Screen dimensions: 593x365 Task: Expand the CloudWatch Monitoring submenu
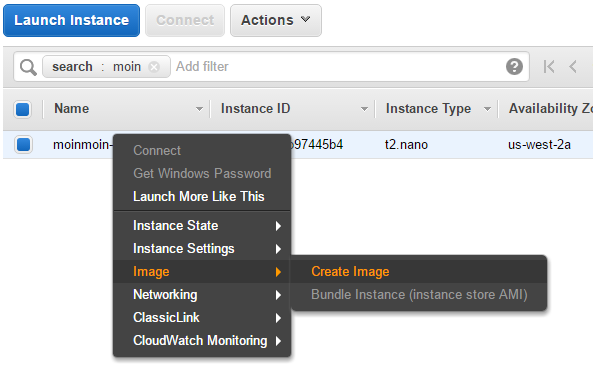click(x=202, y=341)
